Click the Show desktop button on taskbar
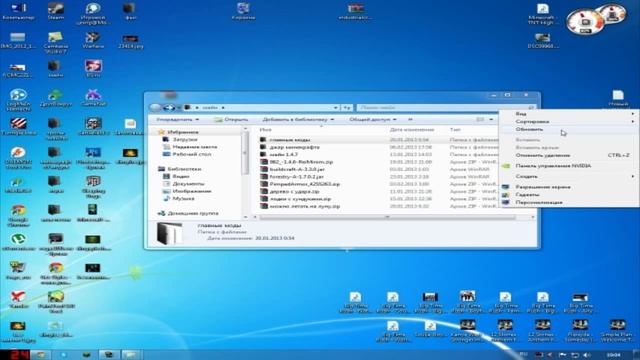This screenshot has width=640, height=360. pos(636,355)
